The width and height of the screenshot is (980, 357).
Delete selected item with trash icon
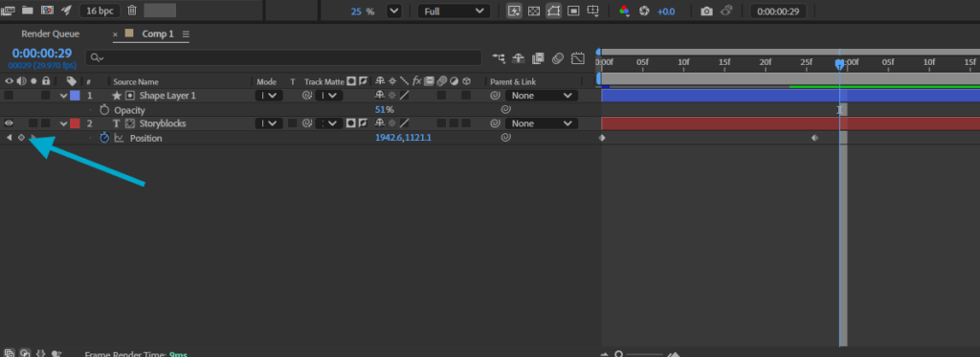132,11
